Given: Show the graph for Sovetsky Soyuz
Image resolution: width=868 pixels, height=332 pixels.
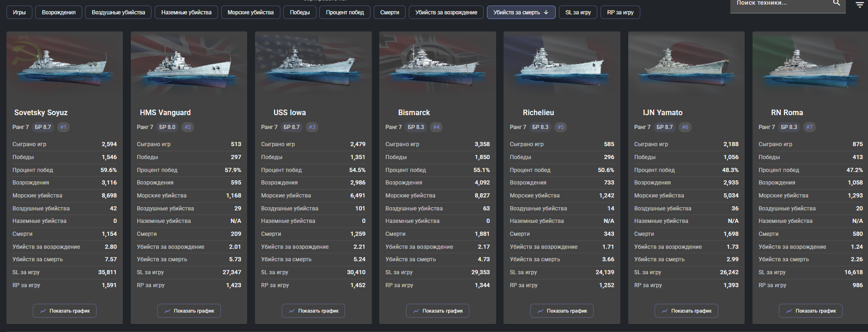Looking at the screenshot, I should pyautogui.click(x=65, y=311).
